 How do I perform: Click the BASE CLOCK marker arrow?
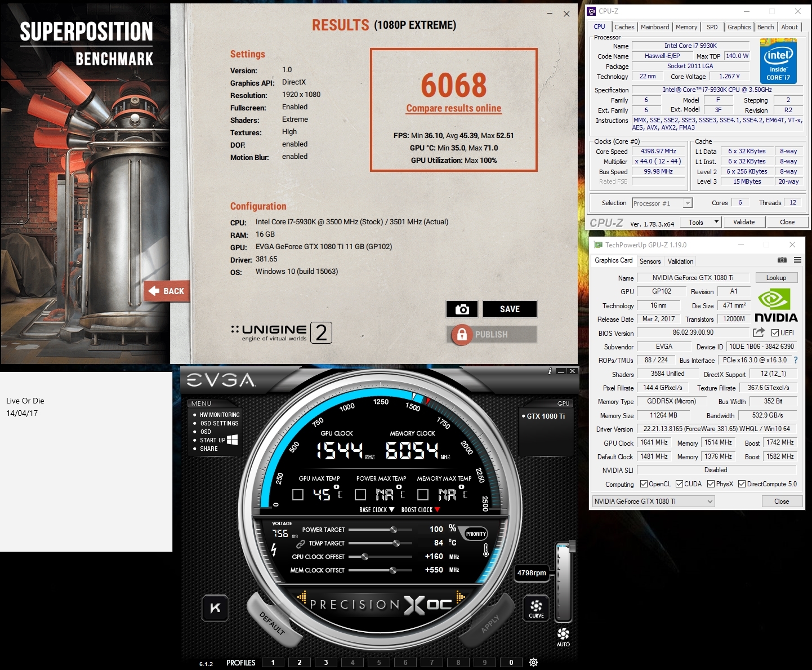(391, 509)
